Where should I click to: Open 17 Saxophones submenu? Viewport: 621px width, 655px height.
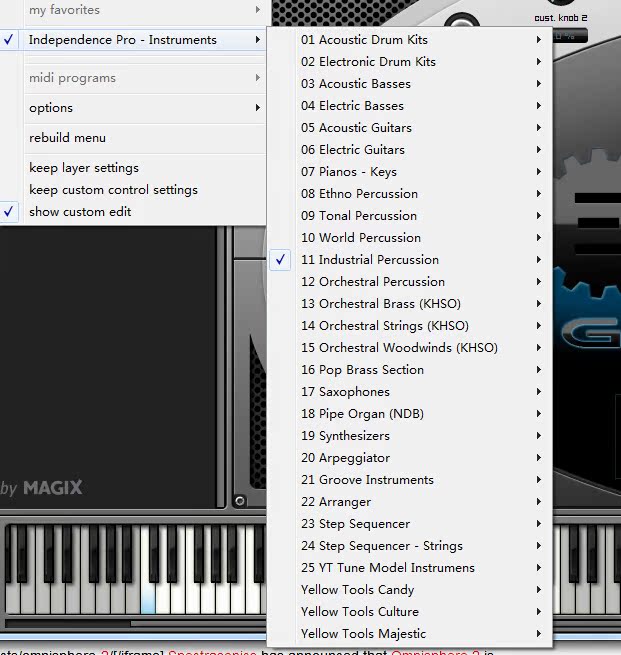[x=410, y=392]
